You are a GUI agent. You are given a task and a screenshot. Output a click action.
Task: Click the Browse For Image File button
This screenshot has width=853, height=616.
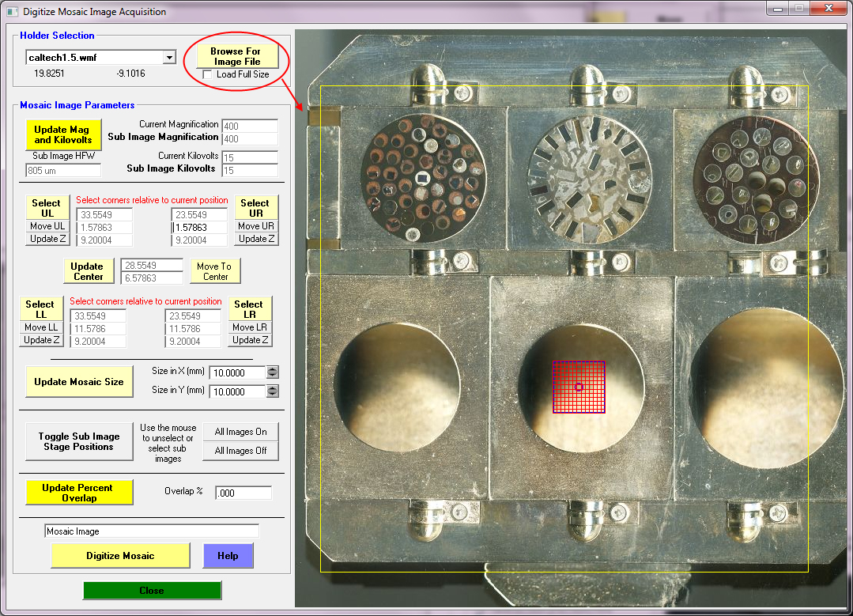236,55
